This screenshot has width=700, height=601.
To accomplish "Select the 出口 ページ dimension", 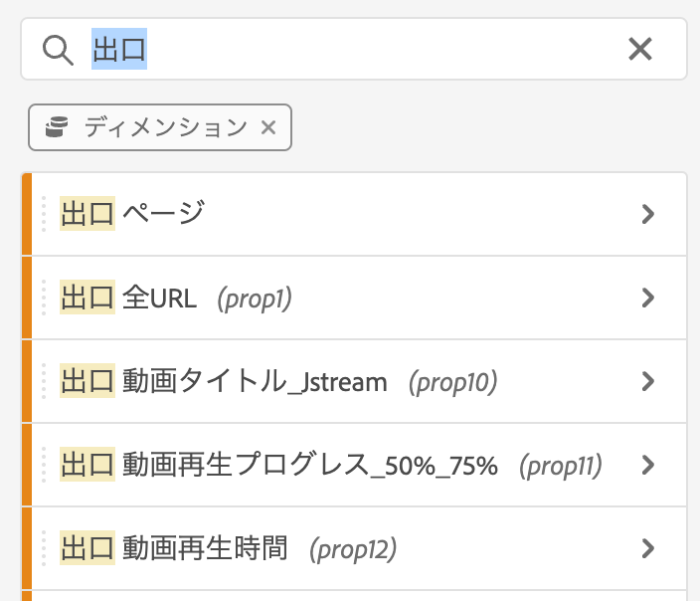I will [133, 214].
